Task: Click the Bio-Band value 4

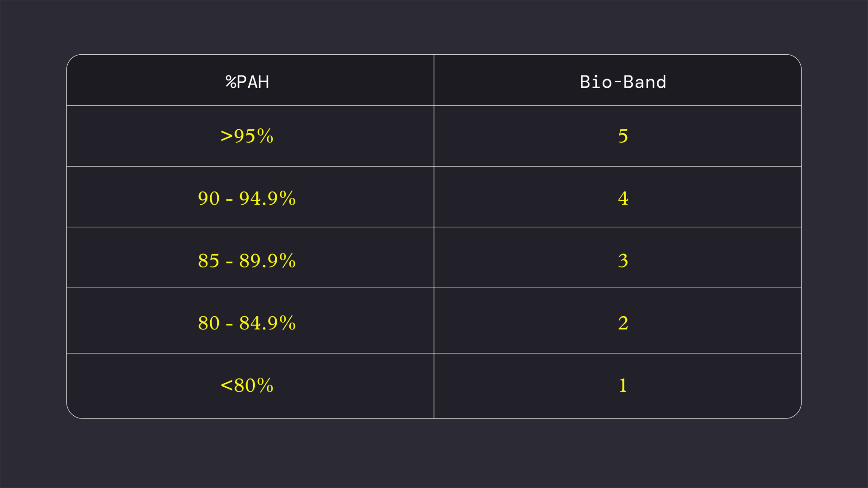Action: tap(623, 198)
